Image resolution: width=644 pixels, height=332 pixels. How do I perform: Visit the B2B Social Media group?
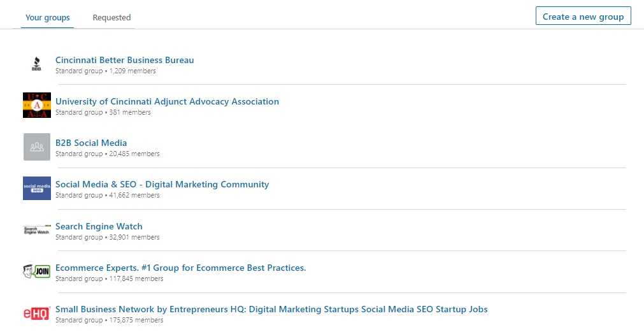[x=91, y=143]
